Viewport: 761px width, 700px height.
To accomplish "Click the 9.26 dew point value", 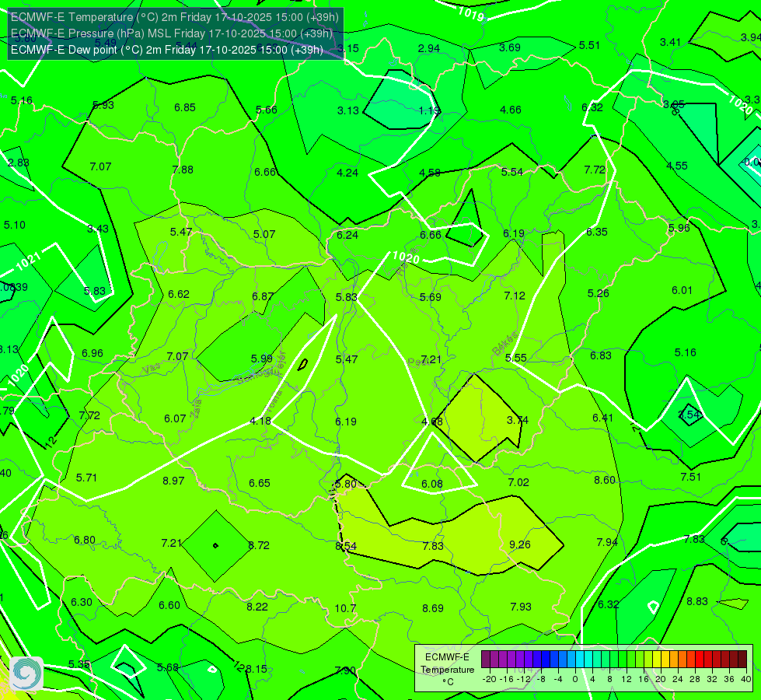I will [x=520, y=544].
